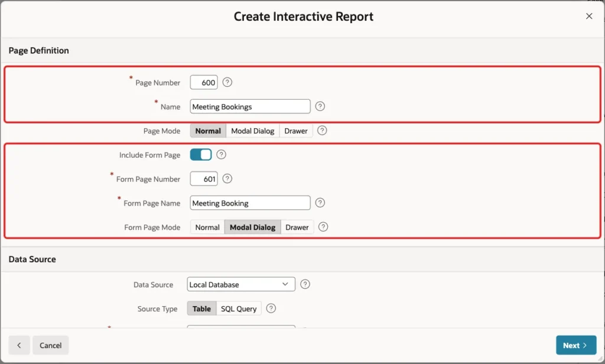605x364 pixels.
Task: Close the Create Interactive Report dialog
Action: coord(589,16)
